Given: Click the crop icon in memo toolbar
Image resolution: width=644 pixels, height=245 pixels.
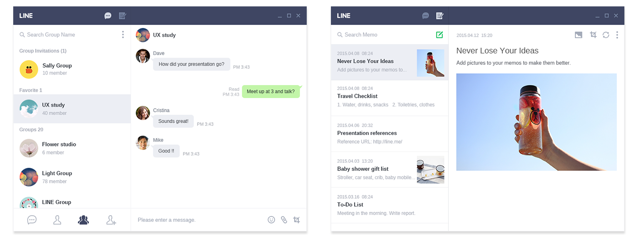Looking at the screenshot, I should point(593,35).
